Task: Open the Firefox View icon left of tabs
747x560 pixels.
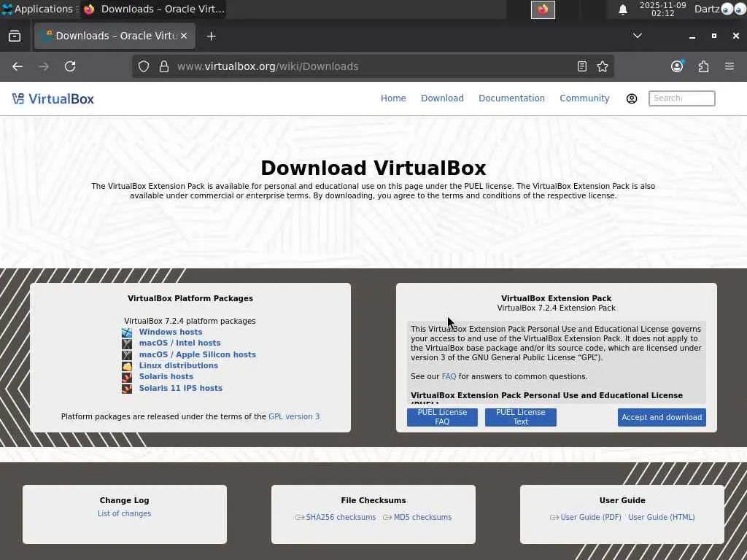Action: 15,36
